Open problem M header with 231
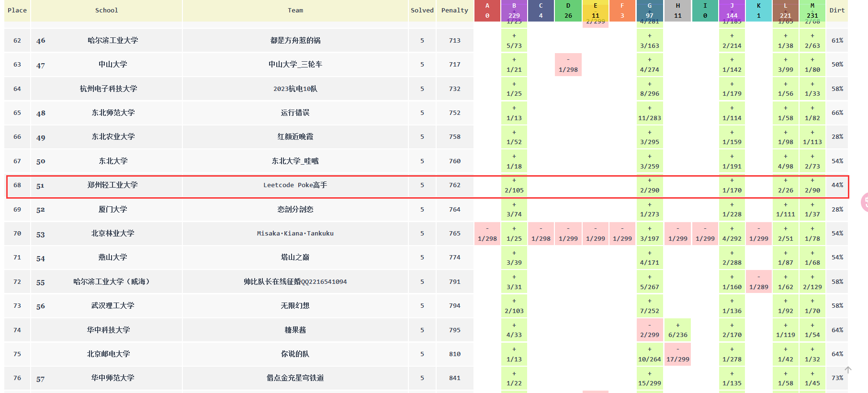Image resolution: width=868 pixels, height=393 pixels. click(x=812, y=11)
